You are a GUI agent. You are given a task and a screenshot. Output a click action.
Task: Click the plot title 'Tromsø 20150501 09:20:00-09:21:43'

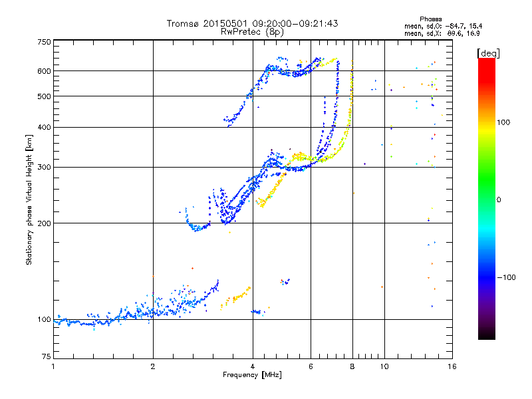click(252, 23)
